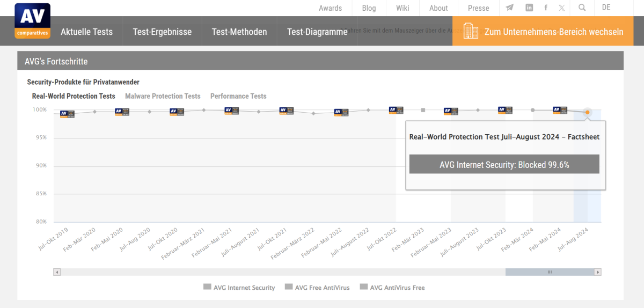Viewport: 644px width, 308px height.
Task: Select AV award badge for Jul-Okt 2021
Action: 286,111
